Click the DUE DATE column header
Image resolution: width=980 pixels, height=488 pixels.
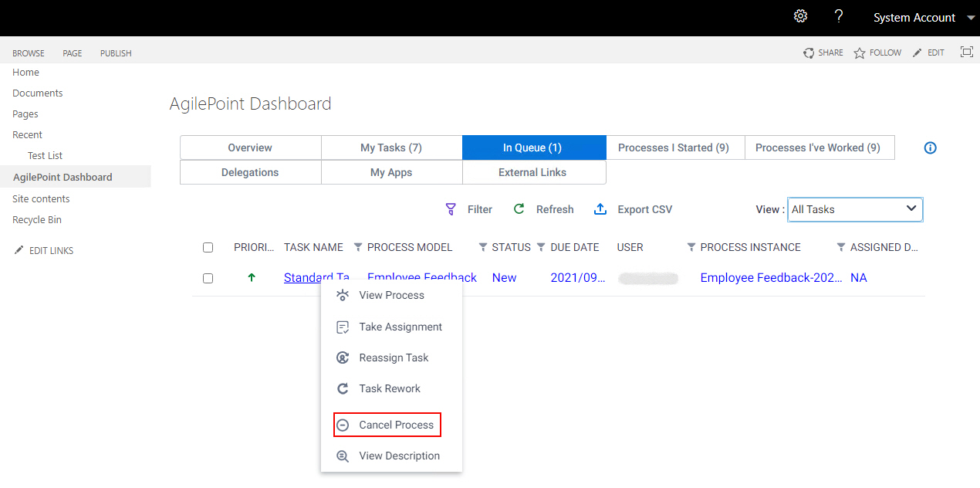(x=575, y=247)
